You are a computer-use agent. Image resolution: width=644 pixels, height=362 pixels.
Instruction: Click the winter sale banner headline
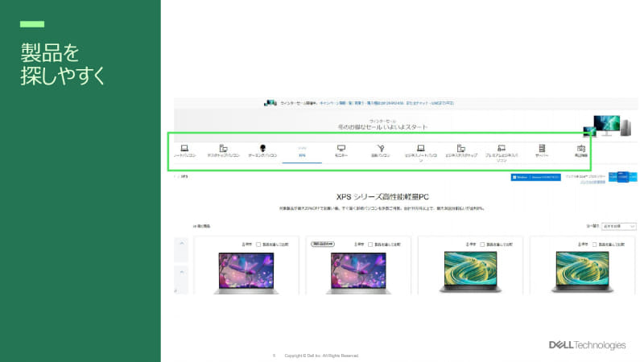pyautogui.click(x=382, y=127)
